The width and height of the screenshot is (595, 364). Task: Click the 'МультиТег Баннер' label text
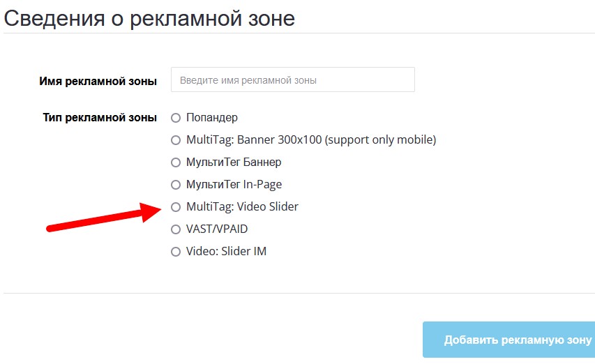[x=234, y=162]
